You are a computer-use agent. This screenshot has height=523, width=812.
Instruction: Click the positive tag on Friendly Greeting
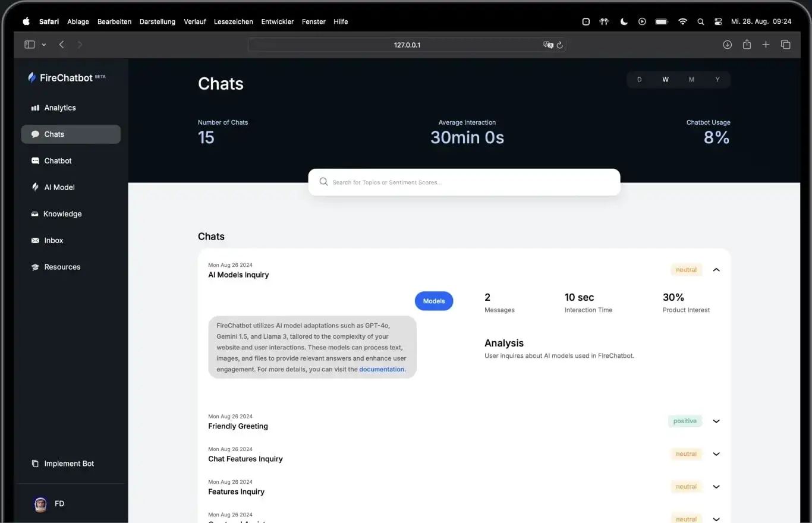[685, 421]
